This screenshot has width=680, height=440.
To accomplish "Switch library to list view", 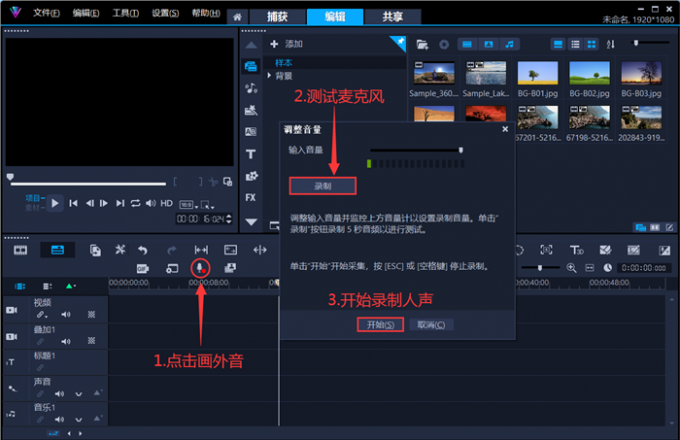I will pos(575,44).
